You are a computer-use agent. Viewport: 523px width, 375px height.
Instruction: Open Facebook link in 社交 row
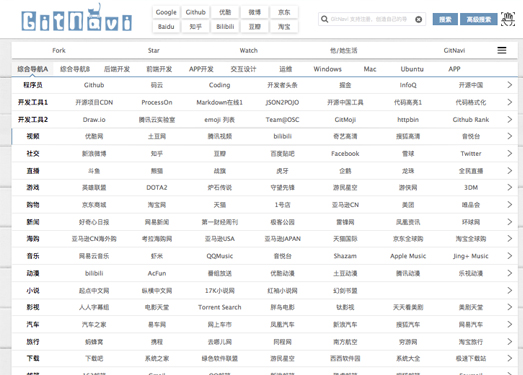click(x=345, y=153)
